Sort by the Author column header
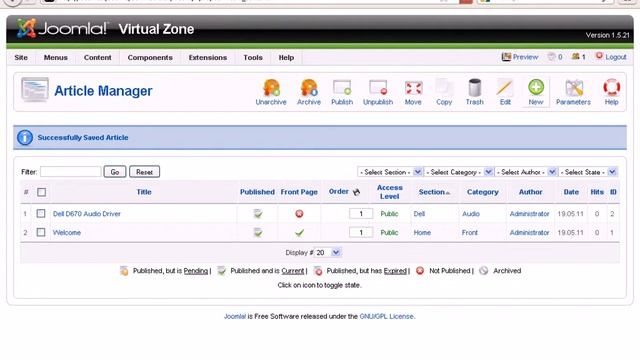 (x=530, y=192)
